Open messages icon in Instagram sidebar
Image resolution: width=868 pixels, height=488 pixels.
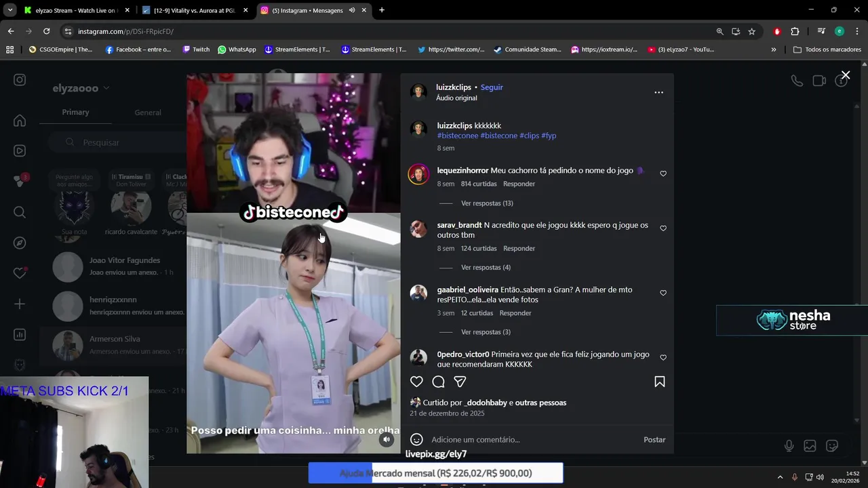pos(20,181)
